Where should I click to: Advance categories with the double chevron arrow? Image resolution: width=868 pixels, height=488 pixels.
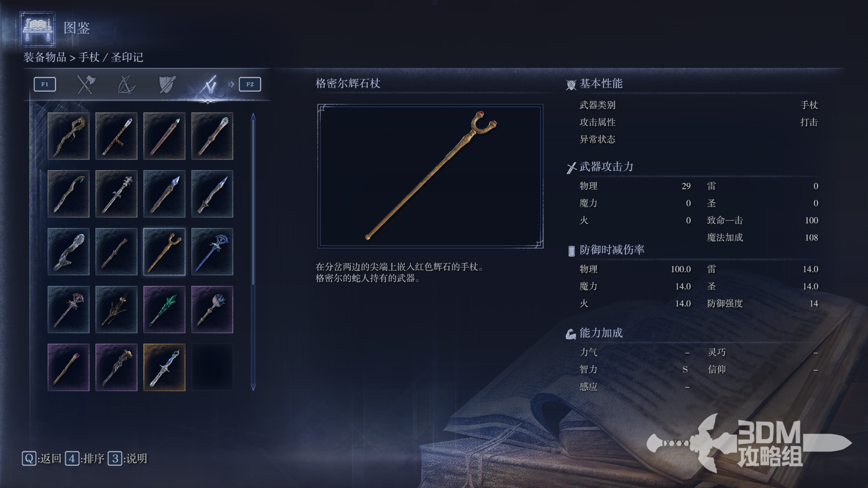[231, 84]
